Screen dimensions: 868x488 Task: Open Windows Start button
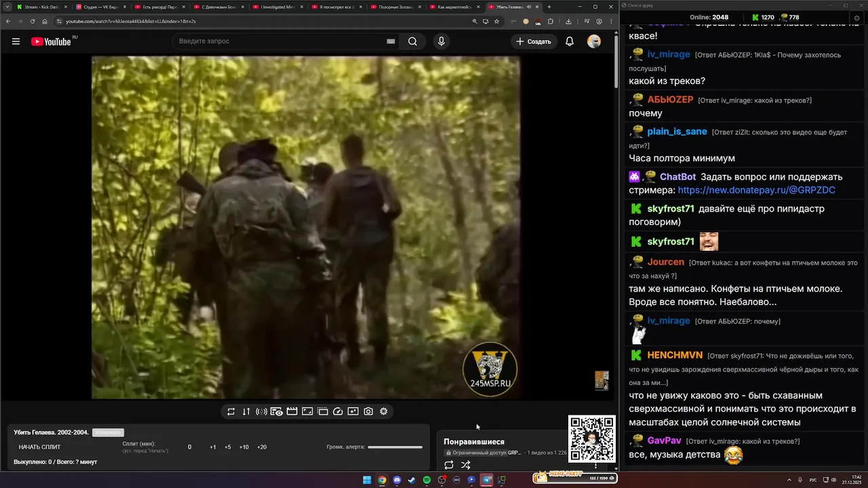pyautogui.click(x=367, y=480)
